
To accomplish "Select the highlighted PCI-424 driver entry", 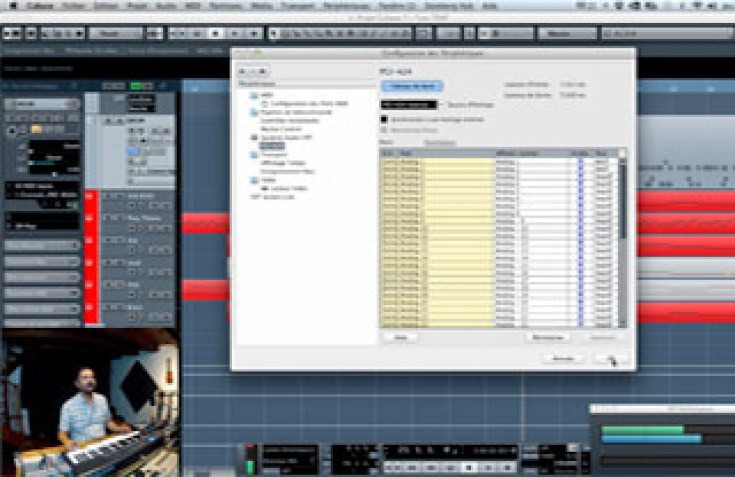I will click(272, 146).
